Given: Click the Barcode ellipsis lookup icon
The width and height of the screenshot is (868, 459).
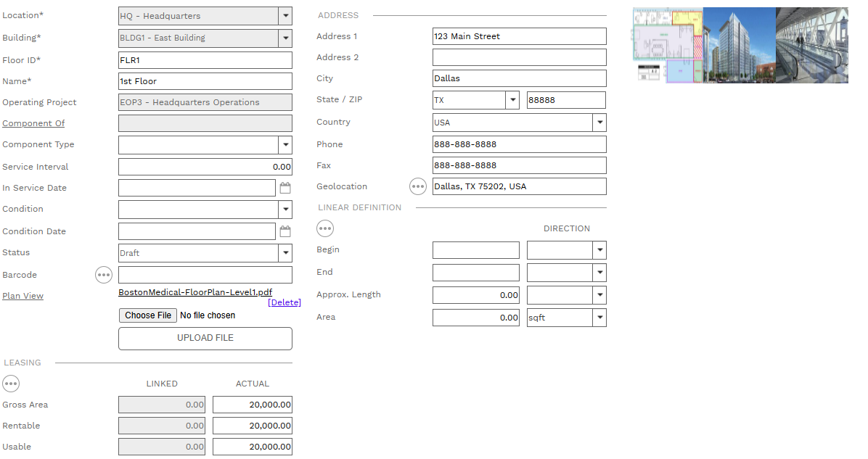Looking at the screenshot, I should point(104,275).
